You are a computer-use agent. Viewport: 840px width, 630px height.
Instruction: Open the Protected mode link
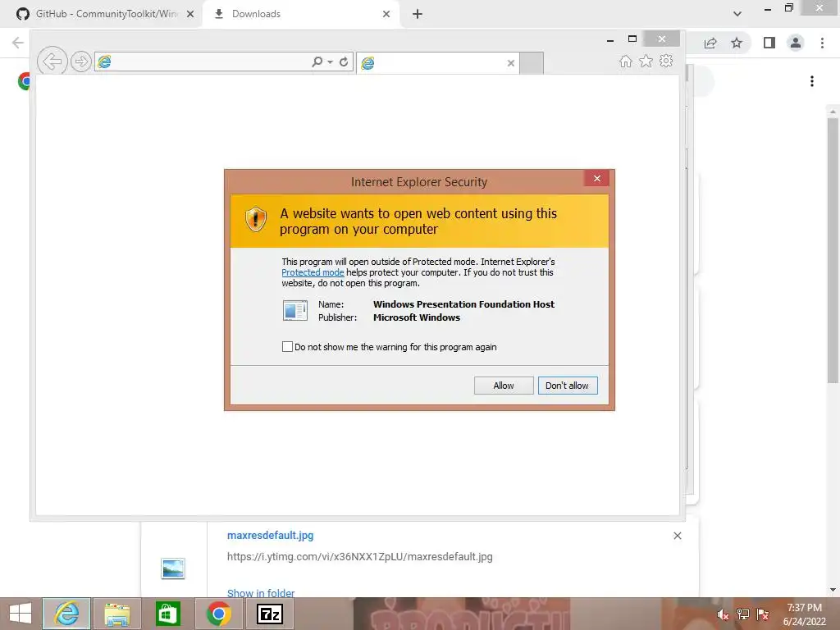pyautogui.click(x=313, y=272)
